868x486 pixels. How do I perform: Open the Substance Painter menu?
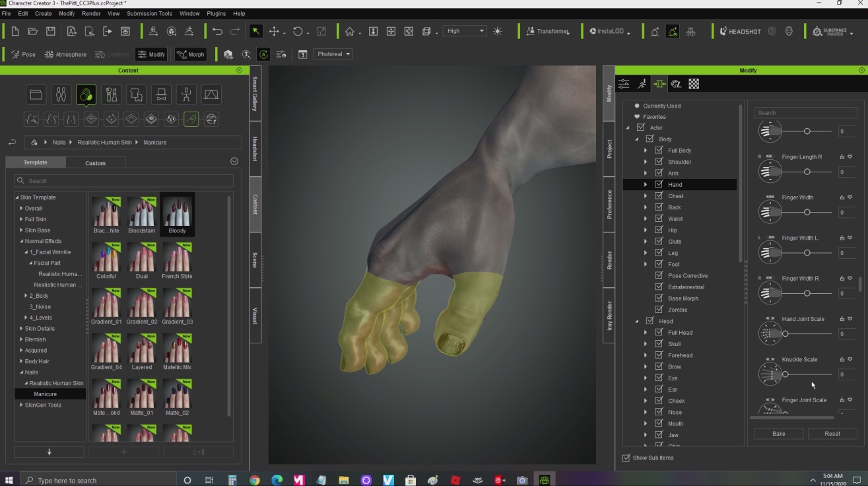pyautogui.click(x=832, y=31)
